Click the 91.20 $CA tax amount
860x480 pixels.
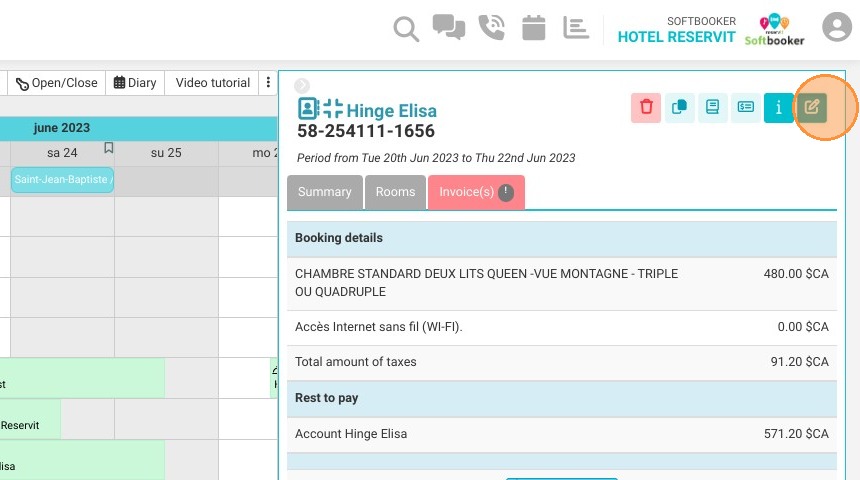799,362
